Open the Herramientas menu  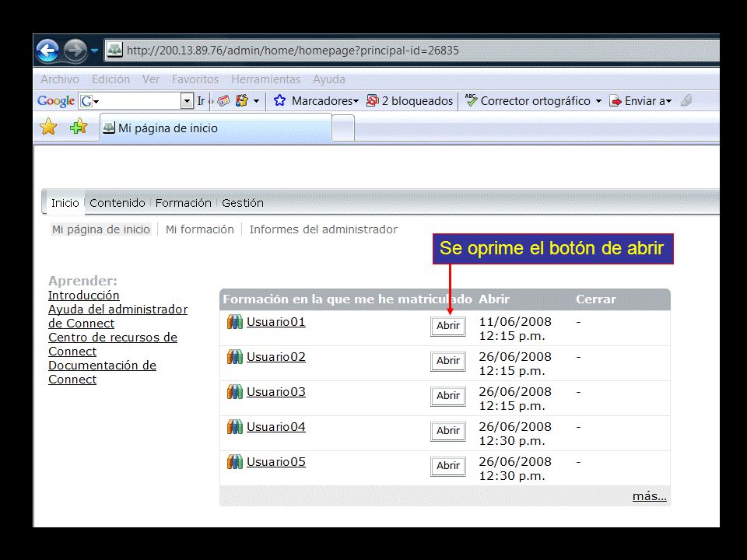[265, 79]
